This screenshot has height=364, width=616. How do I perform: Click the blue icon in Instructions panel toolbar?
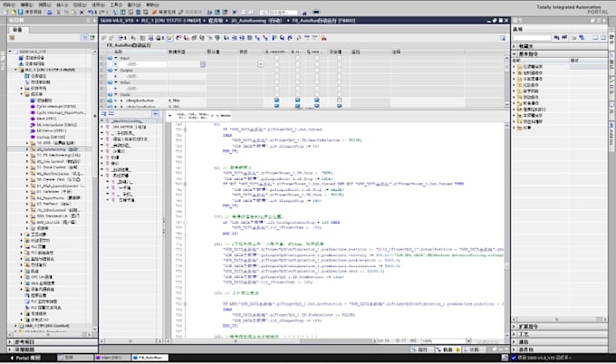582,37
